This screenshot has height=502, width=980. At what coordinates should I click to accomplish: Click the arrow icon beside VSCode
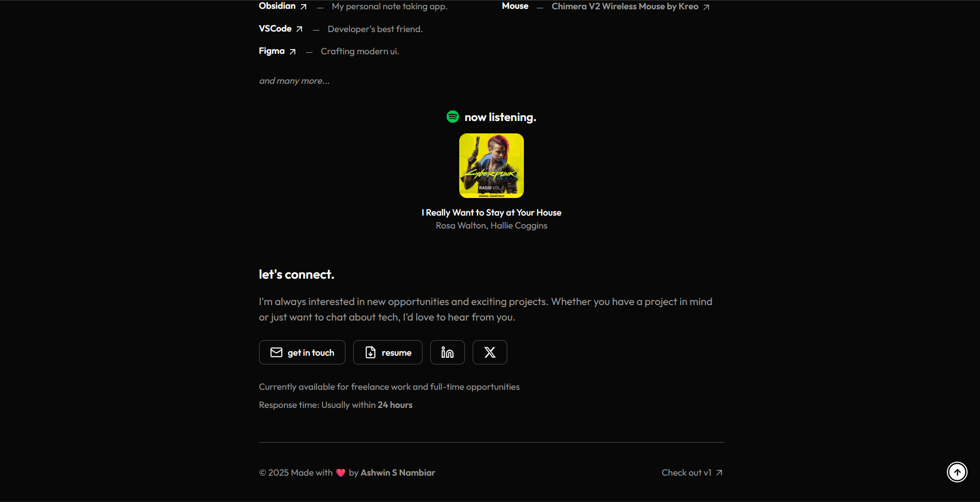[299, 29]
